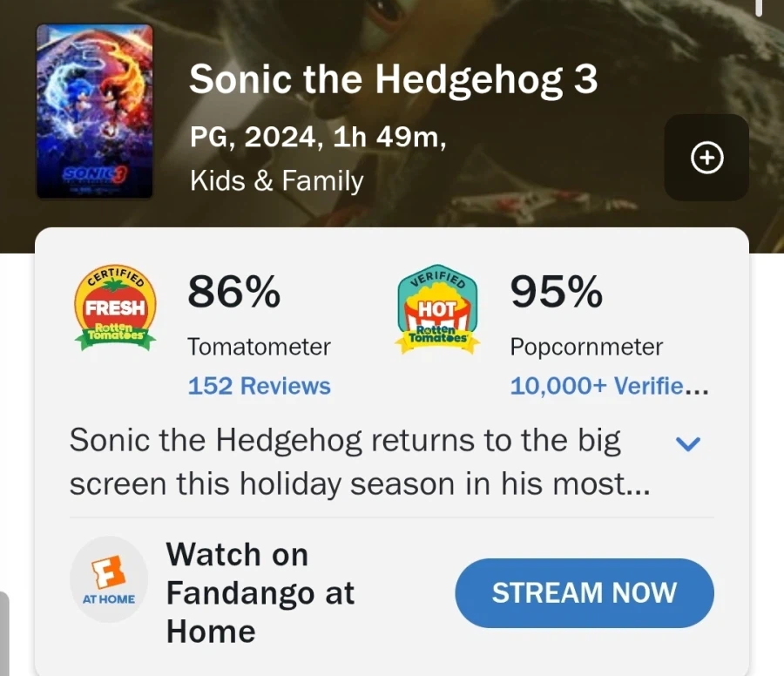Click the Watch on Fandango at Home text
Image resolution: width=784 pixels, height=676 pixels.
pyautogui.click(x=261, y=592)
